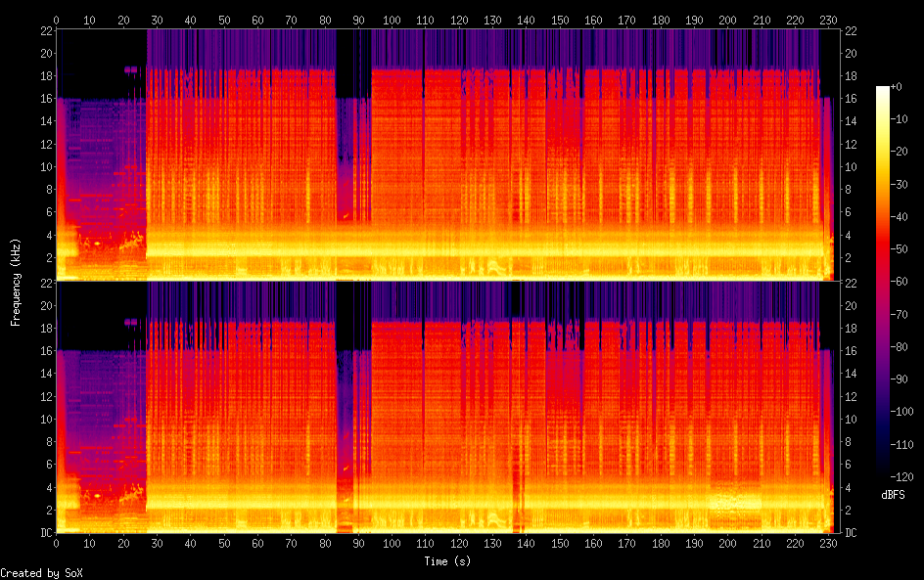Image resolution: width=924 pixels, height=580 pixels.
Task: Click "12" on the lower channel's right axis
Action: tap(851, 396)
